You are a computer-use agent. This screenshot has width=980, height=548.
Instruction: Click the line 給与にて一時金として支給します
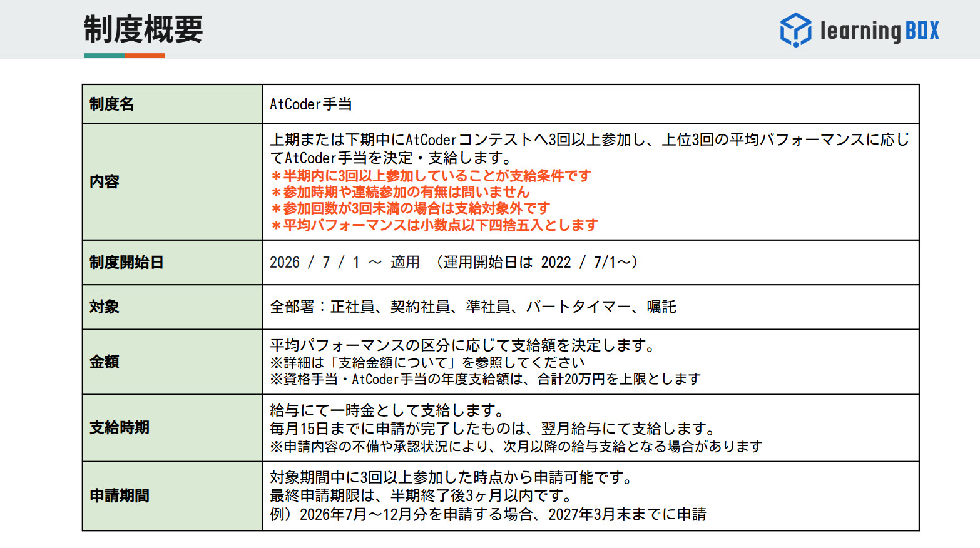pos(387,410)
